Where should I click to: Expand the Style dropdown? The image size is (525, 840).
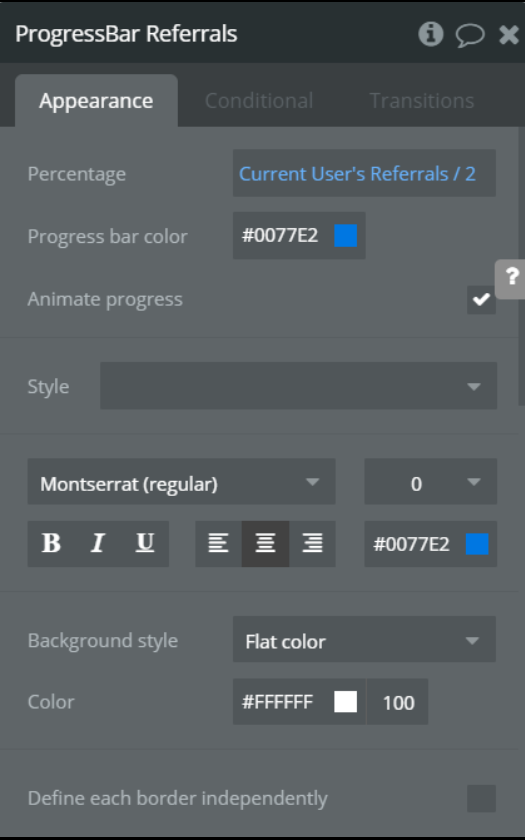pos(298,386)
